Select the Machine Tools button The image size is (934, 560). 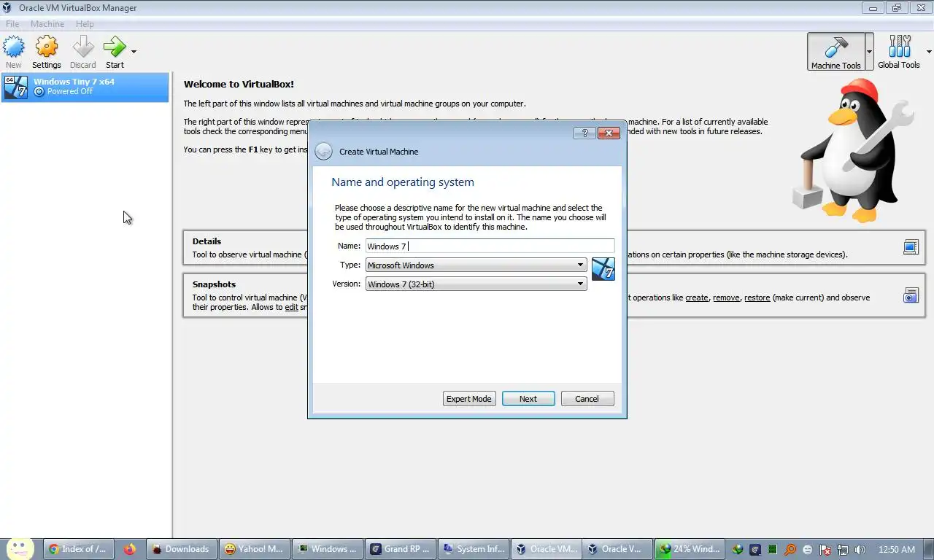(835, 52)
